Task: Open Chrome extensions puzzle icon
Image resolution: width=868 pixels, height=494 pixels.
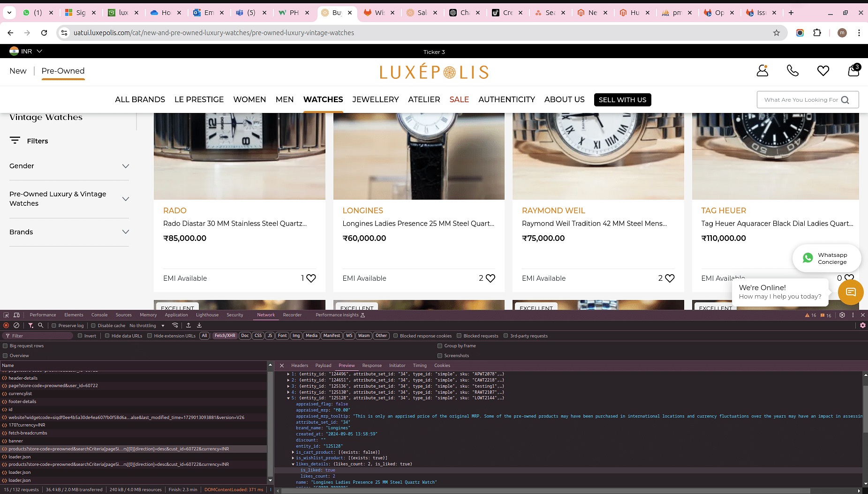Action: [x=817, y=33]
